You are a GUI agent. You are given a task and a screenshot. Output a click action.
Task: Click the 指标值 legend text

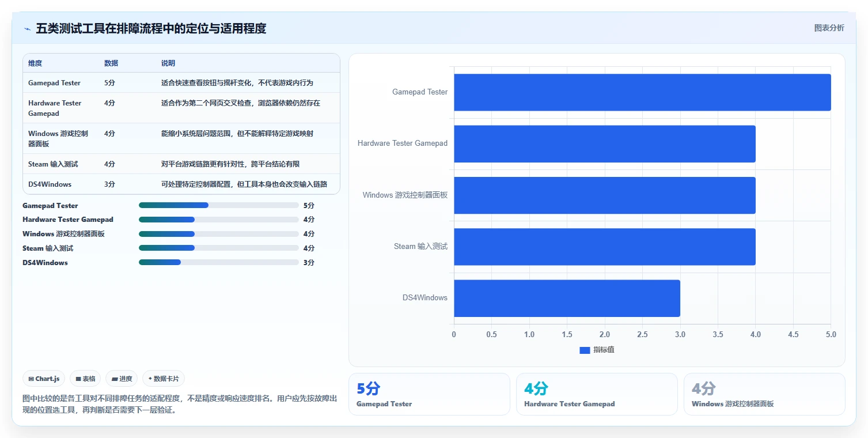[604, 350]
